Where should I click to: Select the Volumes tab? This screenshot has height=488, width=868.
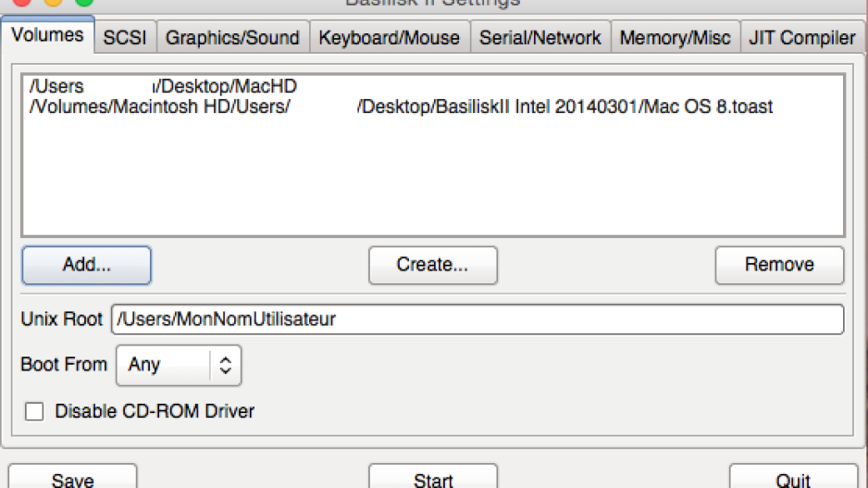click(47, 36)
